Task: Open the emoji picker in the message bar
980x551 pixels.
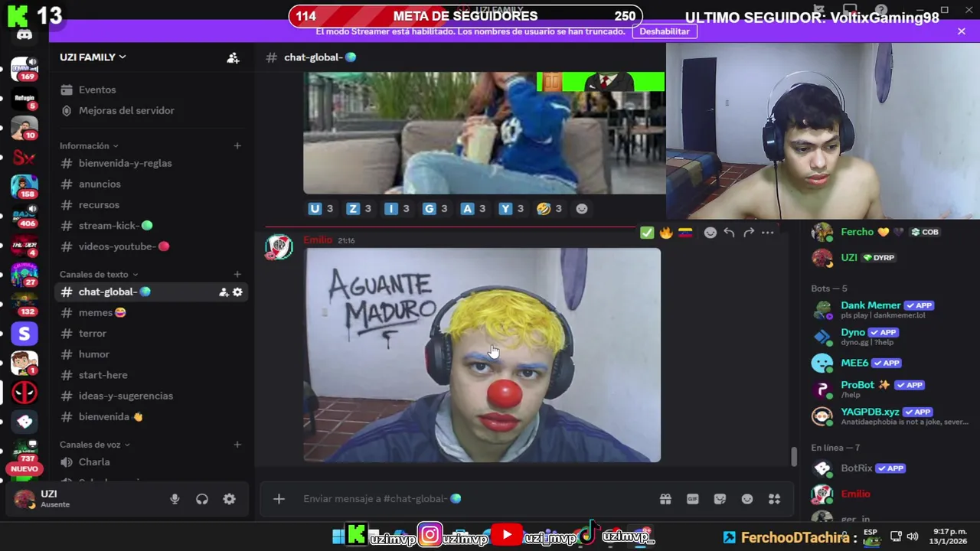Action: point(747,499)
